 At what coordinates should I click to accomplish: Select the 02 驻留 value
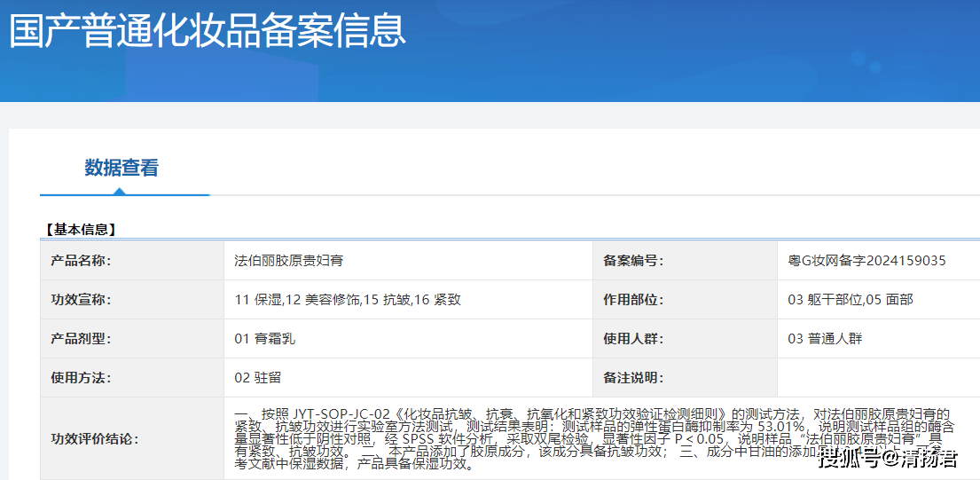(x=258, y=378)
